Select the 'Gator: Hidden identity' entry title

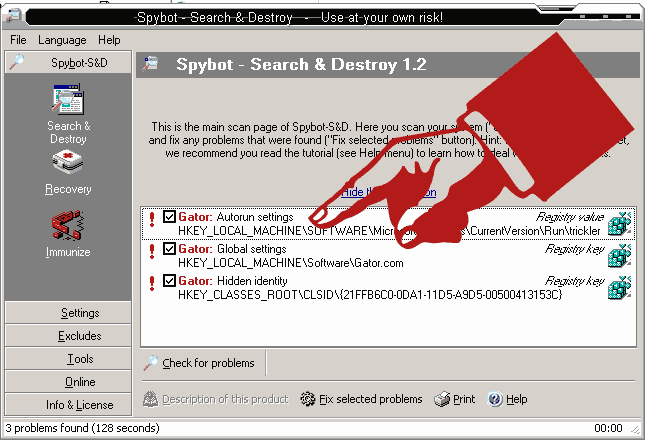tap(232, 280)
